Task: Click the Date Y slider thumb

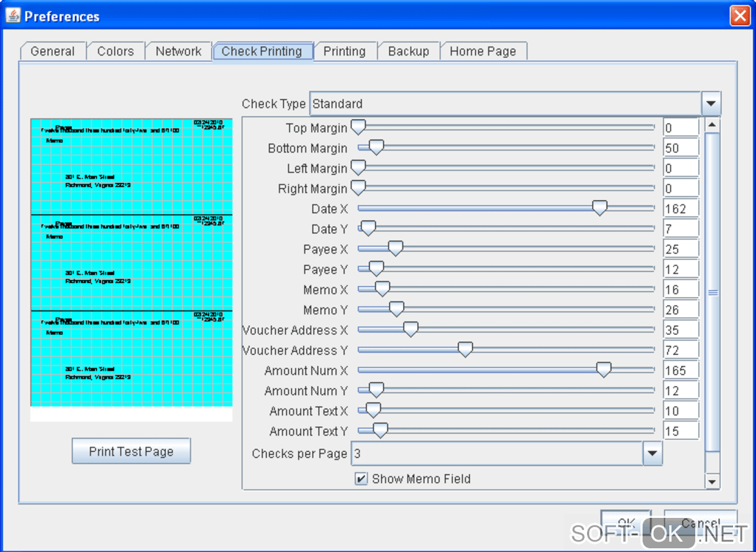Action: click(x=368, y=228)
